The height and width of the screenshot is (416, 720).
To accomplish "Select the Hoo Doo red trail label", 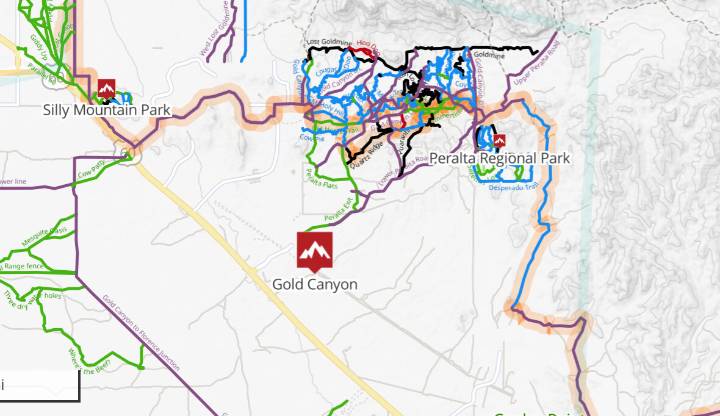I will (368, 47).
